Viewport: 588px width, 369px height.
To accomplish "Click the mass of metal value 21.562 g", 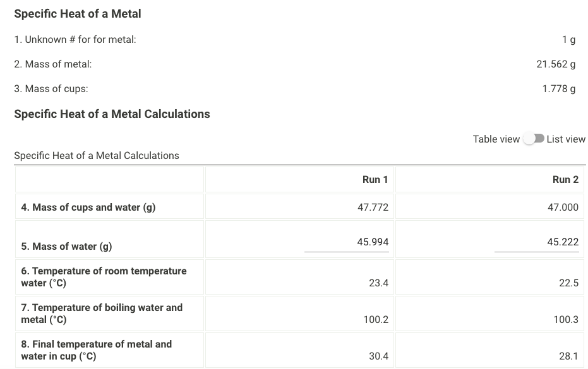I will 556,64.
